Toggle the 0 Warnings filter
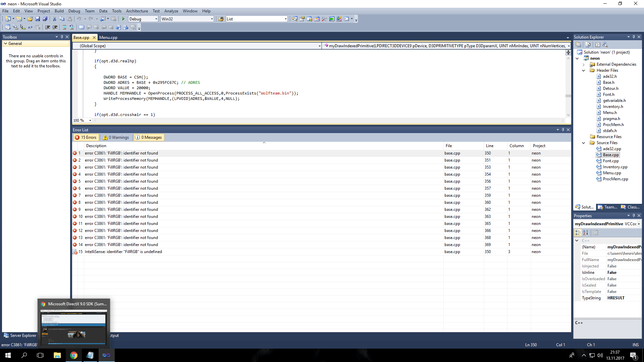 click(116, 137)
